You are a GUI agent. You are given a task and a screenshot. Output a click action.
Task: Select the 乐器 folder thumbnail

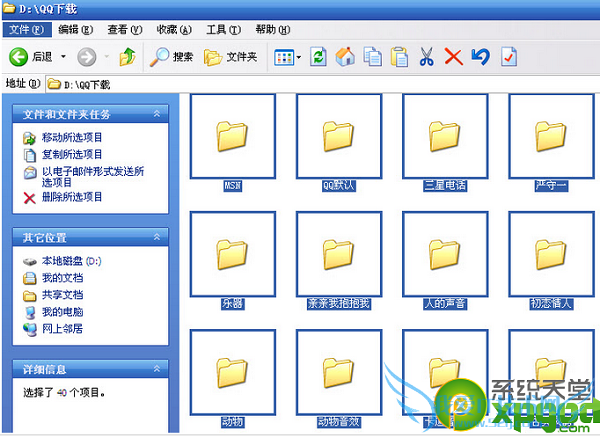[233, 254]
